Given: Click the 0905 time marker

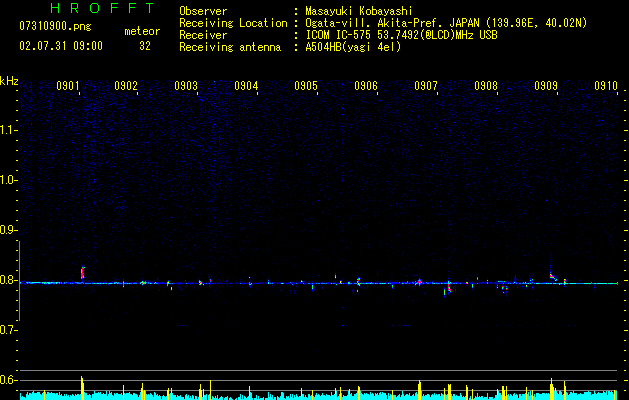Looking at the screenshot, I should click(306, 86).
